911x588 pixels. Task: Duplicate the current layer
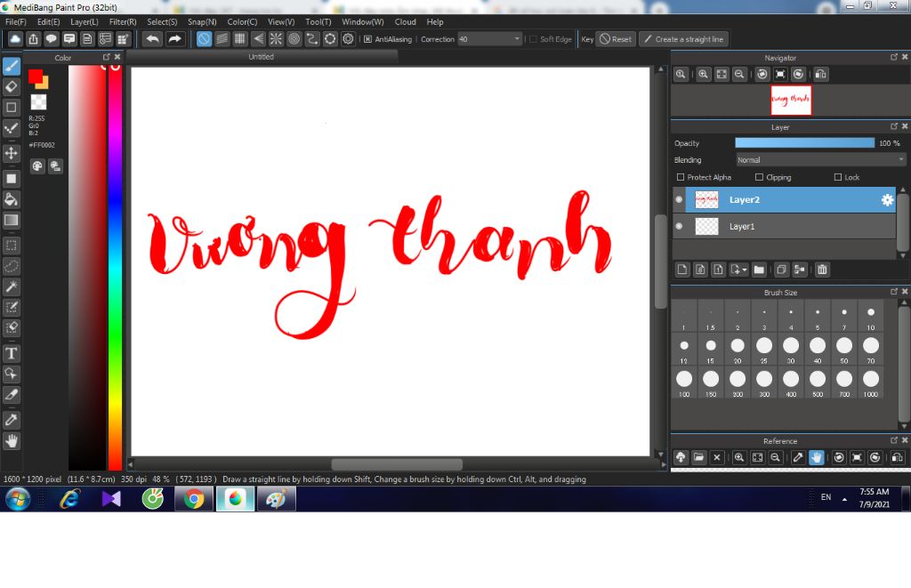click(781, 270)
